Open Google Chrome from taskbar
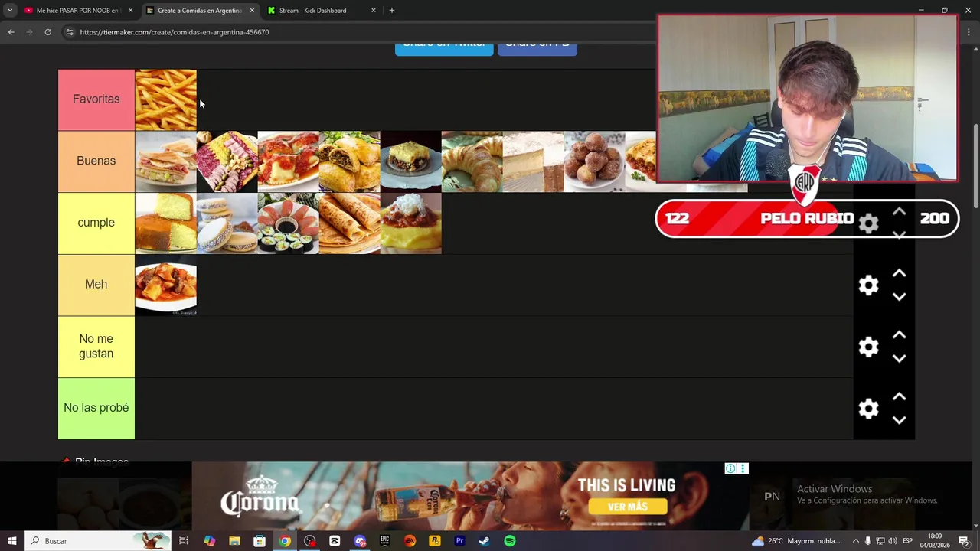Screen dimensions: 980x551 coord(285,541)
